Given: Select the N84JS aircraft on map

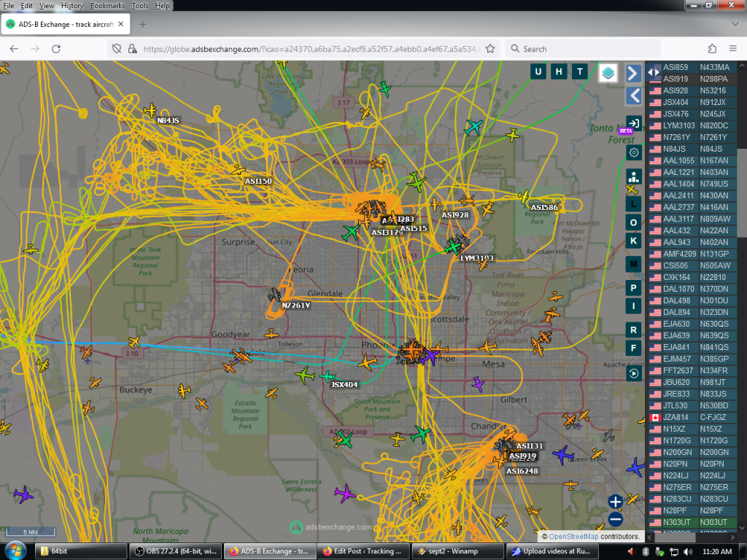Looking at the screenshot, I should pyautogui.click(x=150, y=111).
